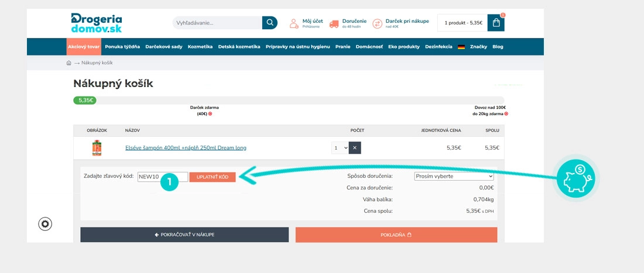Viewport: 644px width, 273px height.
Task: Open the Domácnosť menu
Action: pyautogui.click(x=369, y=47)
